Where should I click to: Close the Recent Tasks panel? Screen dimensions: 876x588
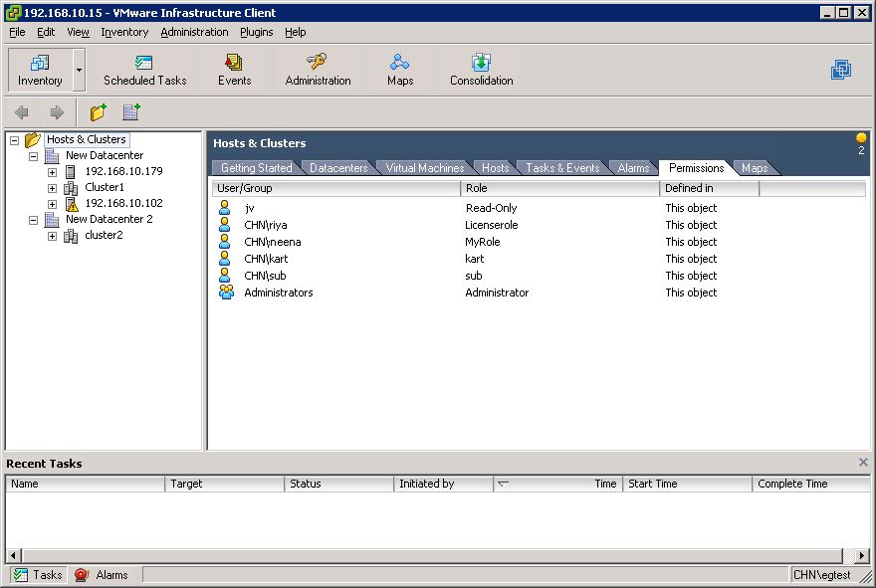click(x=863, y=463)
